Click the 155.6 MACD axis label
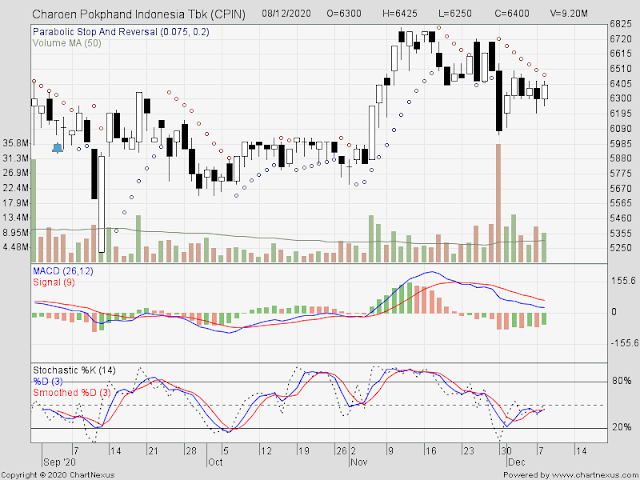Image resolution: width=640 pixels, height=480 pixels. (623, 281)
